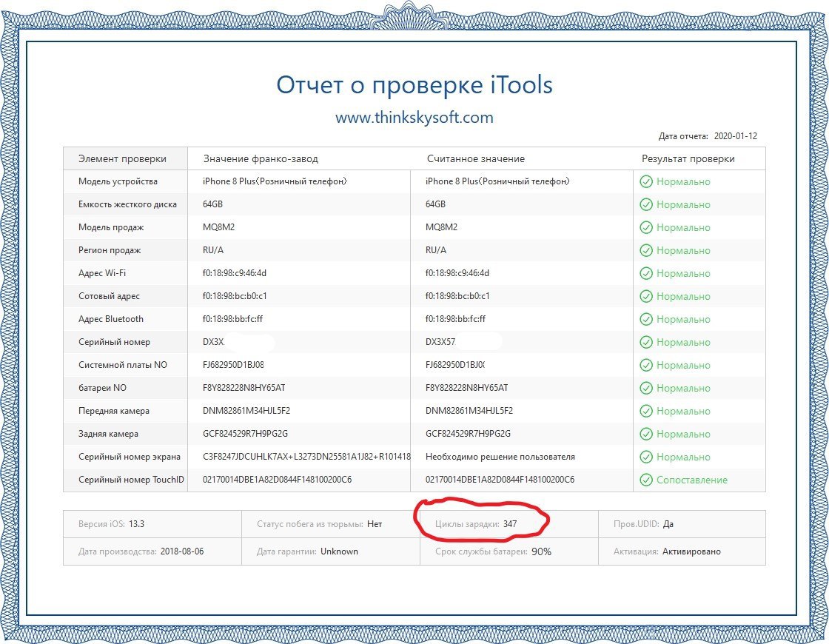Click the Значение франко-завод column header
829x644 pixels.
pyautogui.click(x=261, y=158)
